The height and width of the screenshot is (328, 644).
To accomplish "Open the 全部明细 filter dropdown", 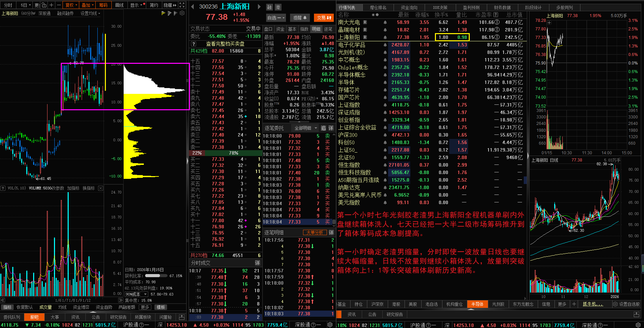I will click(306, 128).
